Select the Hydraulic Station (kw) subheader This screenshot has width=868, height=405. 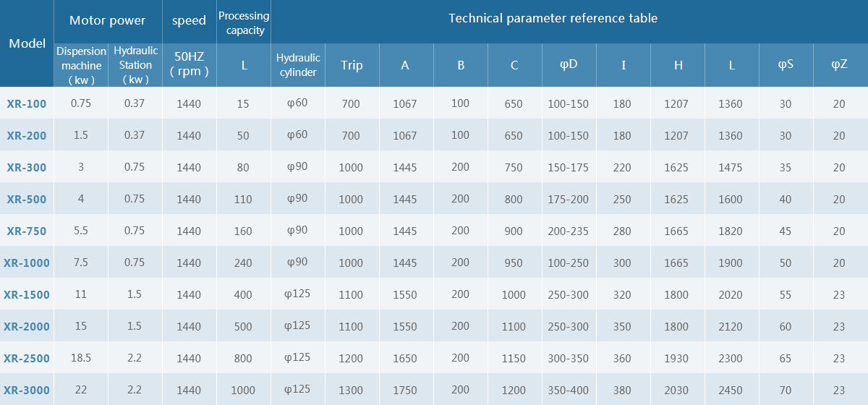click(135, 65)
